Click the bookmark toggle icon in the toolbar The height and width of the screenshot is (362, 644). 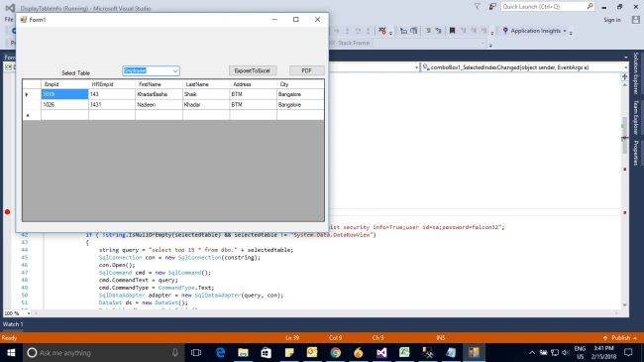[452, 31]
